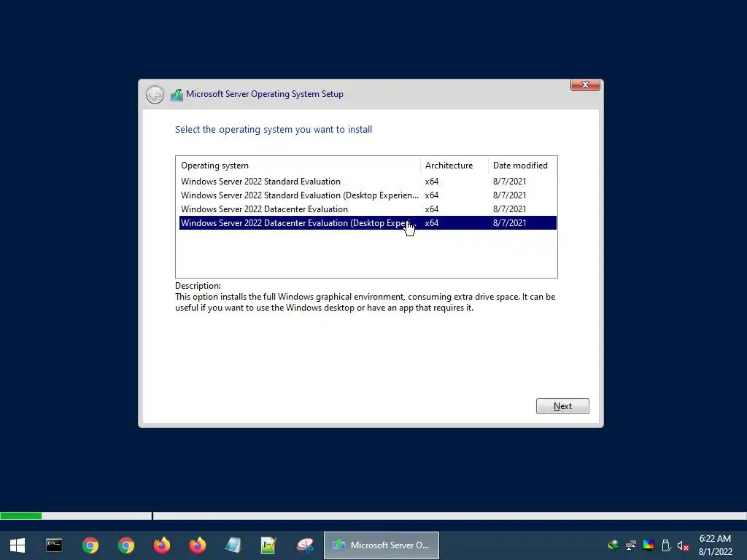Click the Date modified column header

522,166
